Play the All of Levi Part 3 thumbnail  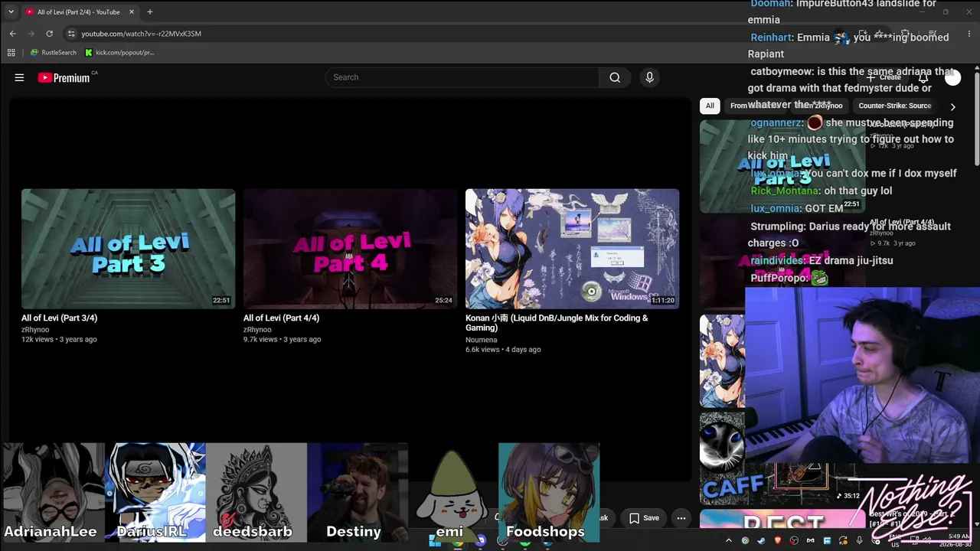point(128,249)
